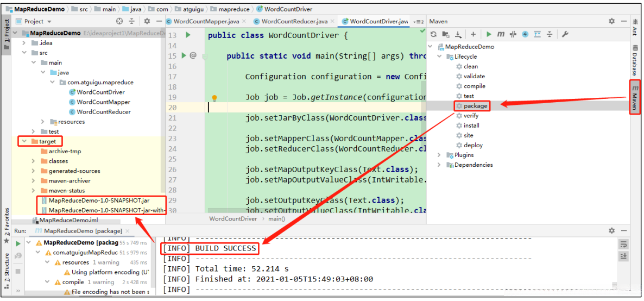Collapse all in Project panel
The height and width of the screenshot is (301, 644).
(132, 21)
